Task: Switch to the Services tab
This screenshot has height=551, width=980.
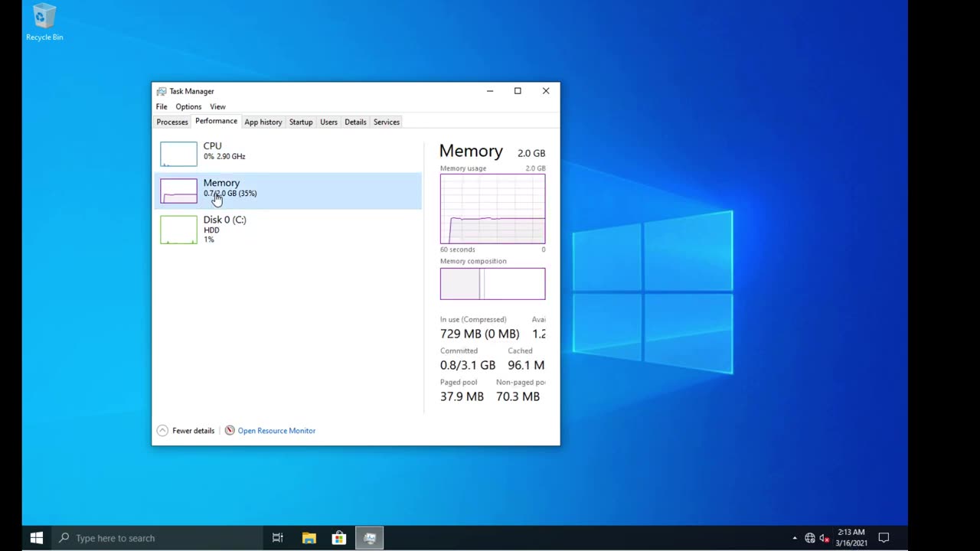Action: (x=387, y=122)
